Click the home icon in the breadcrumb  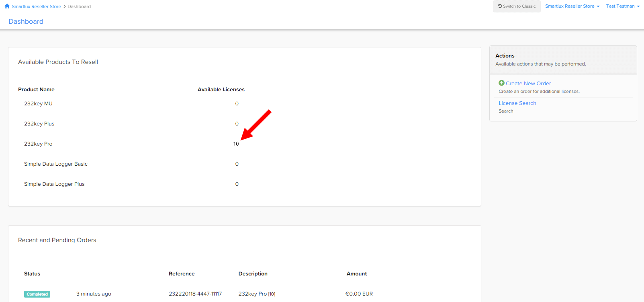pos(7,6)
